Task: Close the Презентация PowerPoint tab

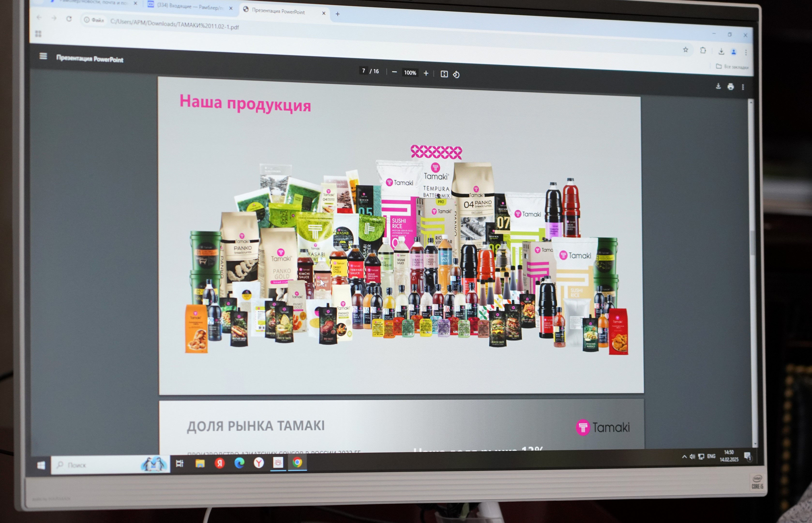Action: coord(324,13)
